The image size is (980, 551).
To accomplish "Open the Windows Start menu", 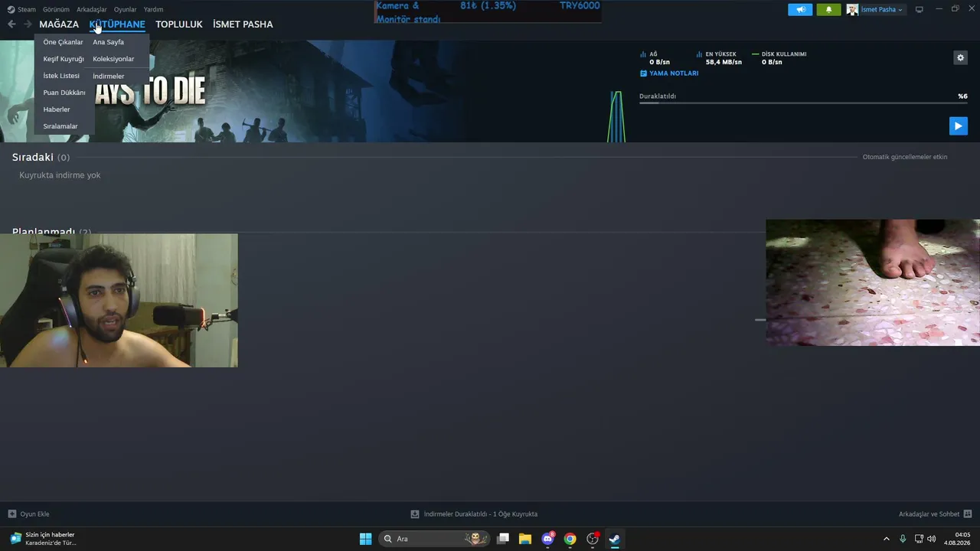I will (365, 539).
